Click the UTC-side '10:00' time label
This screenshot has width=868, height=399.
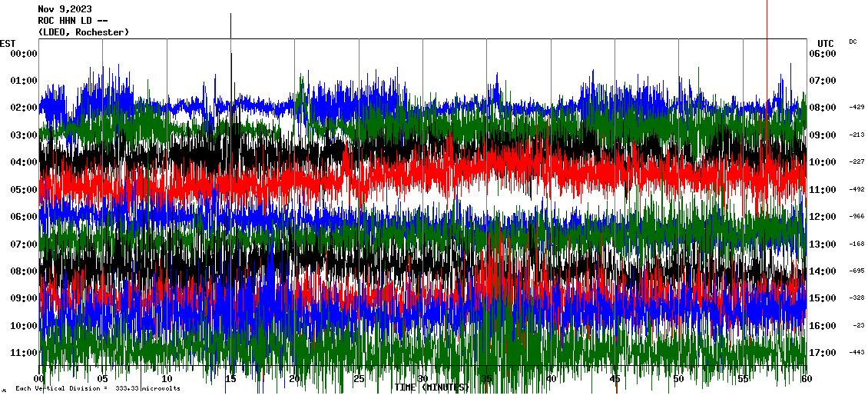coord(823,161)
